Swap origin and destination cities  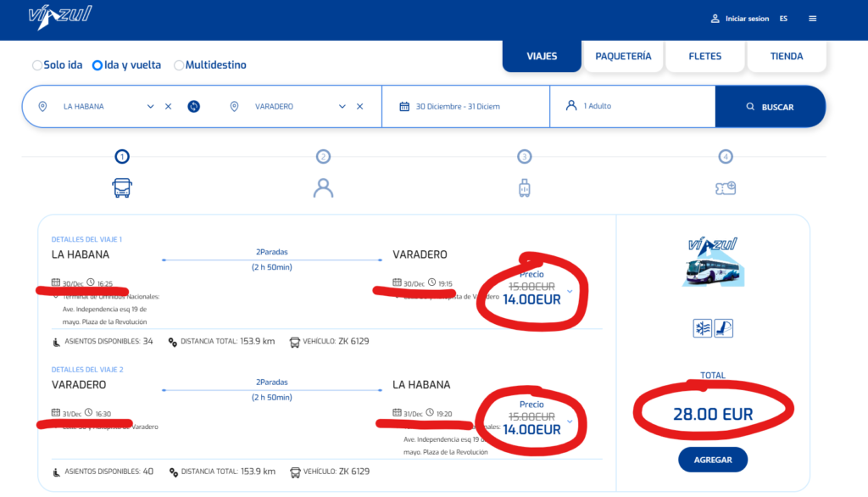click(x=193, y=106)
